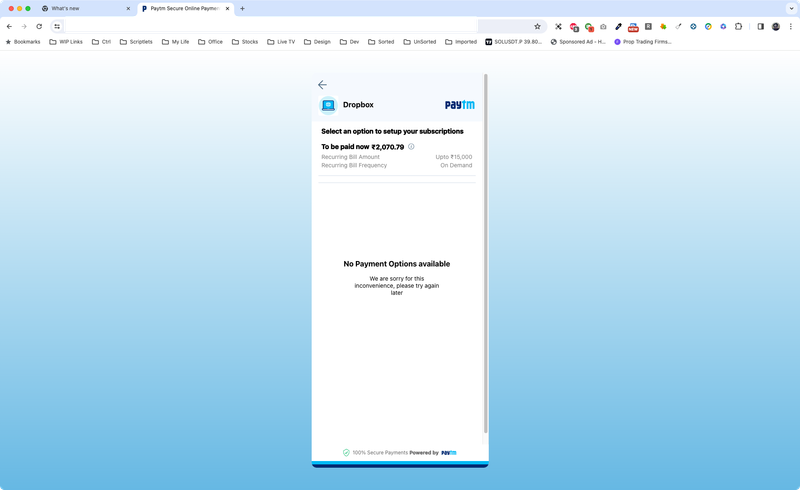Open the Chrome profile avatar
This screenshot has height=490, width=800.
pyautogui.click(x=776, y=27)
